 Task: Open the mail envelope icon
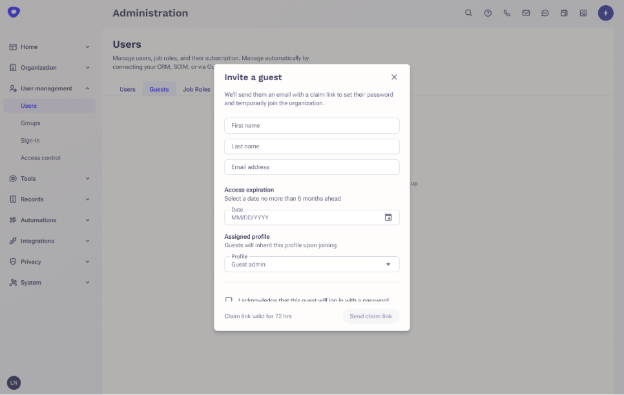tap(526, 13)
